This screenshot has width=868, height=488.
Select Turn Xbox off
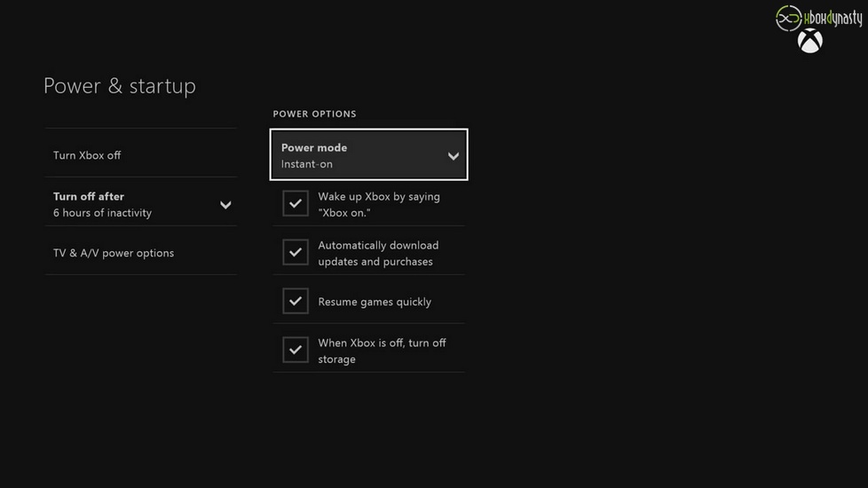tap(87, 155)
